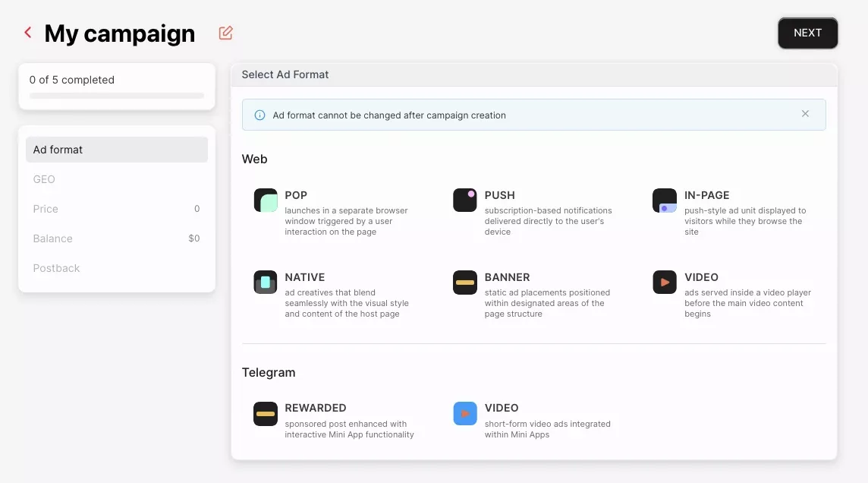Click the POP format icon
This screenshot has width=868, height=483.
pyautogui.click(x=266, y=200)
